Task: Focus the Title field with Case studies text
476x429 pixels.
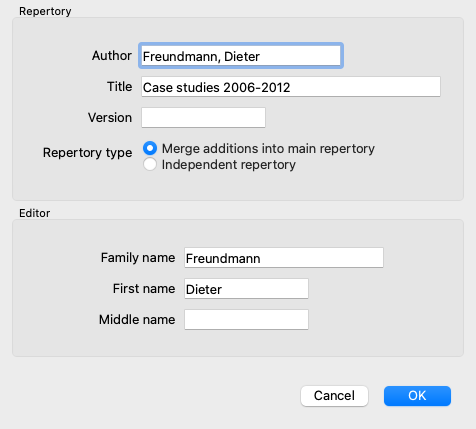Action: [x=291, y=87]
